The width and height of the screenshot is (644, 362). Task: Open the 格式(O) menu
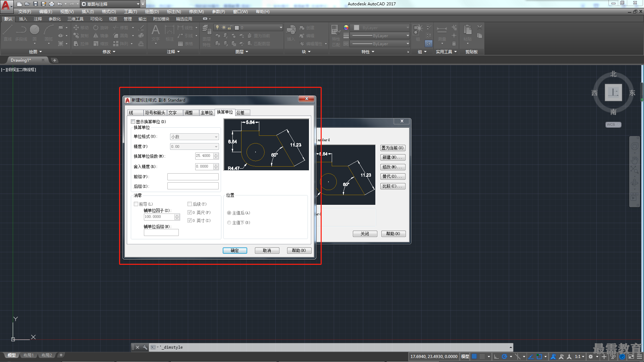pyautogui.click(x=109, y=12)
